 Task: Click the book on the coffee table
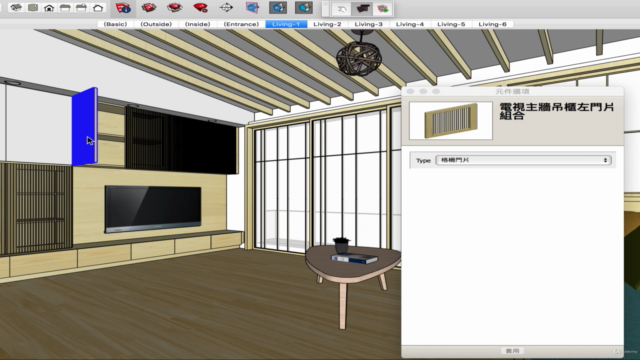[354, 259]
